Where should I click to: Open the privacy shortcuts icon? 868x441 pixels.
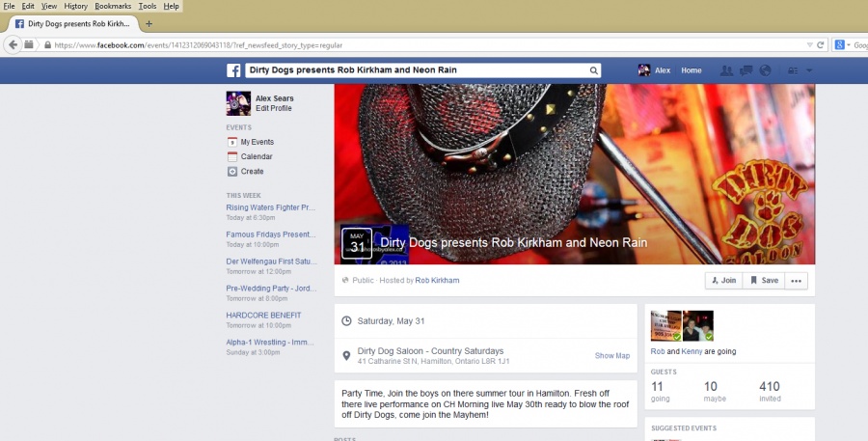pyautogui.click(x=793, y=70)
